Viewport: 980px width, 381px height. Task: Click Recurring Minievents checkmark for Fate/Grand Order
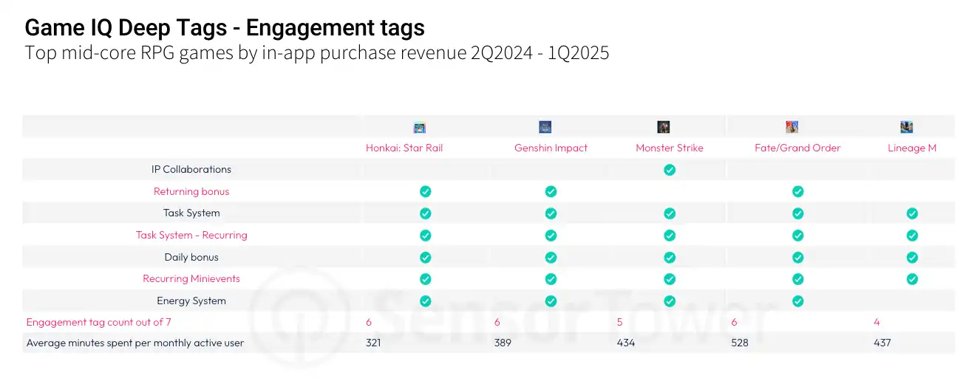pyautogui.click(x=798, y=279)
